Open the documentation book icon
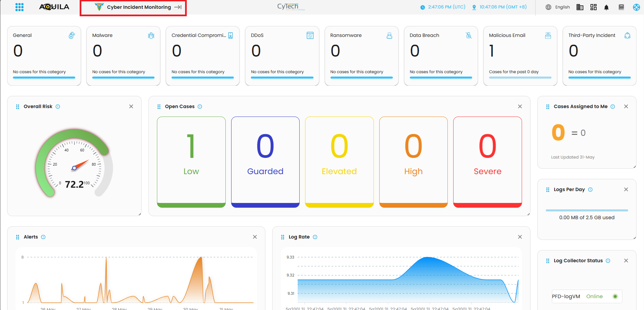 (x=621, y=7)
